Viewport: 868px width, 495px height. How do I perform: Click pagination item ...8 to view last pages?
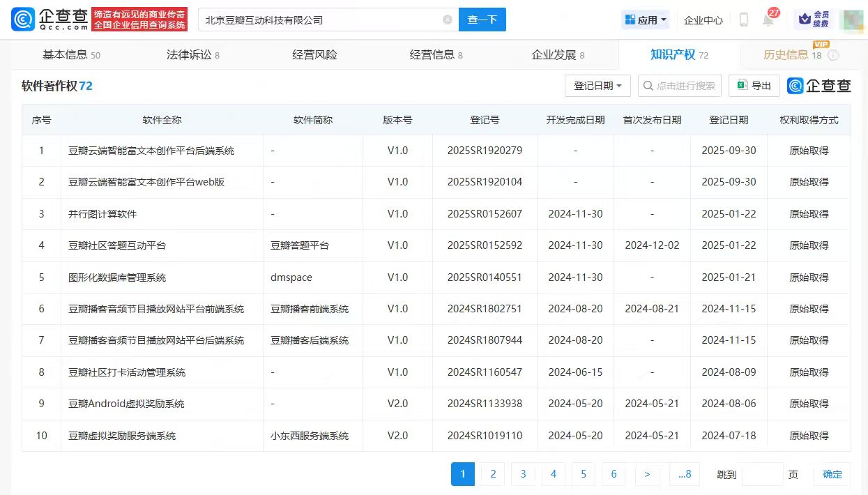pyautogui.click(x=684, y=474)
